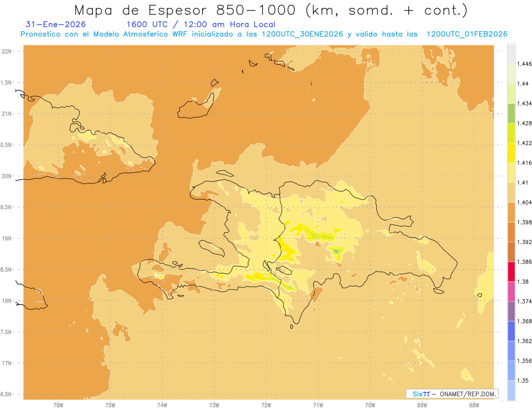Pick the orange swatch between 1.398 and 1.404
532x411 pixels.
(511, 212)
